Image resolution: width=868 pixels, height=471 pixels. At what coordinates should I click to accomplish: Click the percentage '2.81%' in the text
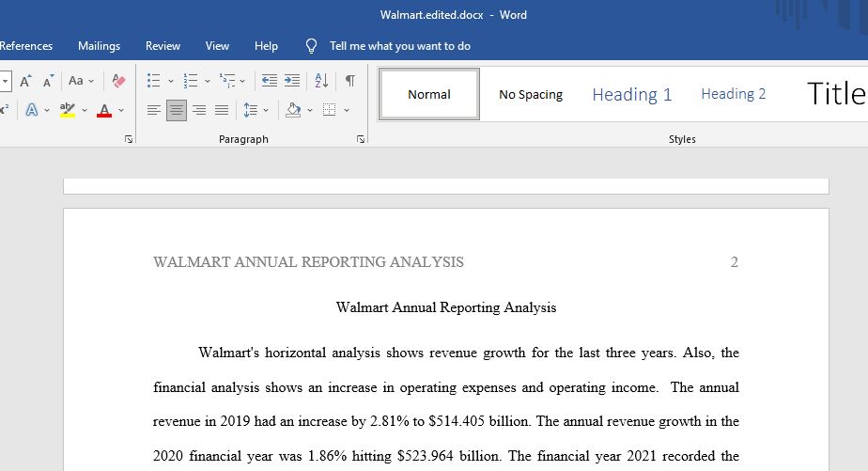pyautogui.click(x=389, y=421)
